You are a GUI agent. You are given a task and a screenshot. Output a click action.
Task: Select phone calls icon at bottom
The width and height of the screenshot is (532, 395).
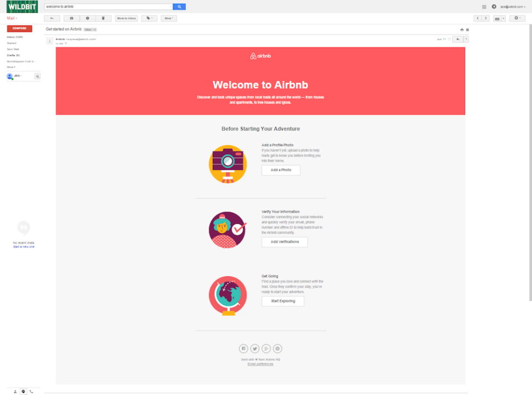32,392
